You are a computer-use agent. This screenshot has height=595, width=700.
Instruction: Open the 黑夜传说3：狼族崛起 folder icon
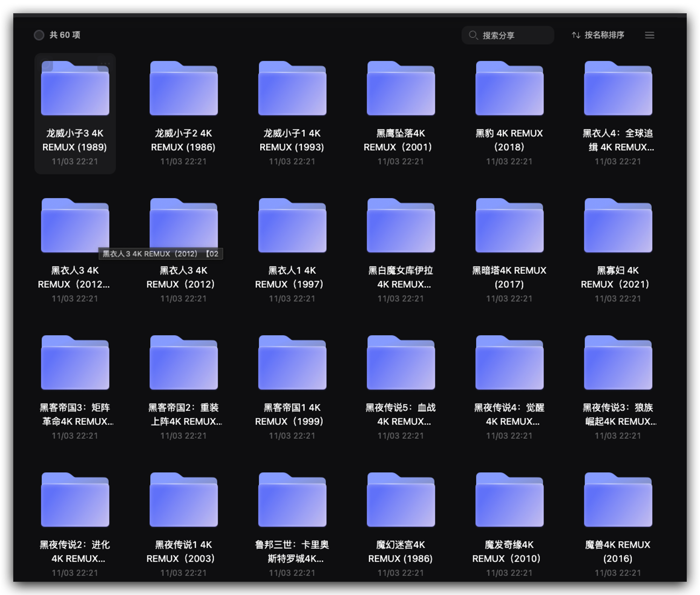click(618, 362)
